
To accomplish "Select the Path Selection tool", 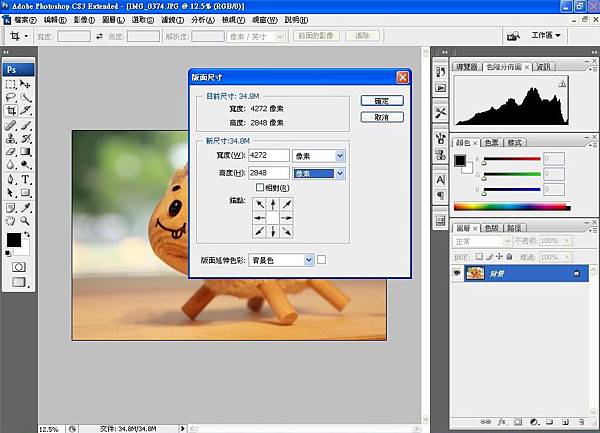I will (x=11, y=193).
